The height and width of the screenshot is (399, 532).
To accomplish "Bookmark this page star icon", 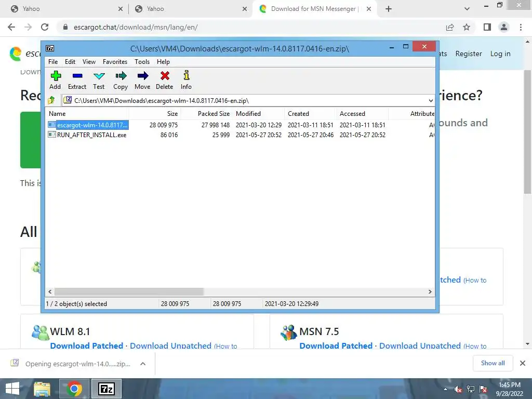I will tap(467, 27).
